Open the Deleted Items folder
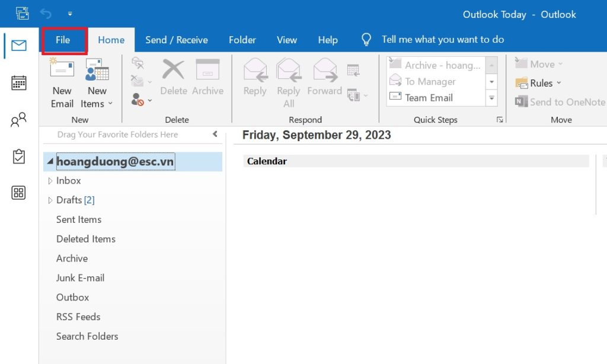This screenshot has width=607, height=364. 86,239
